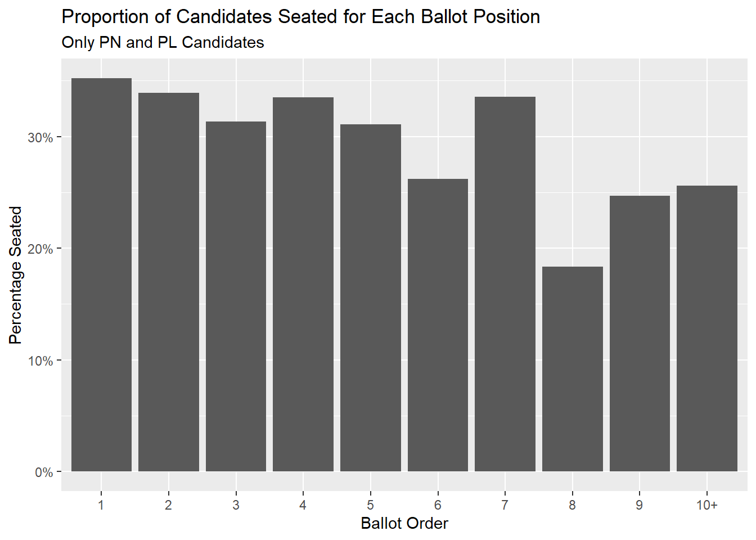
Task: Click the chart title about Candidates Seated
Action: (x=301, y=17)
